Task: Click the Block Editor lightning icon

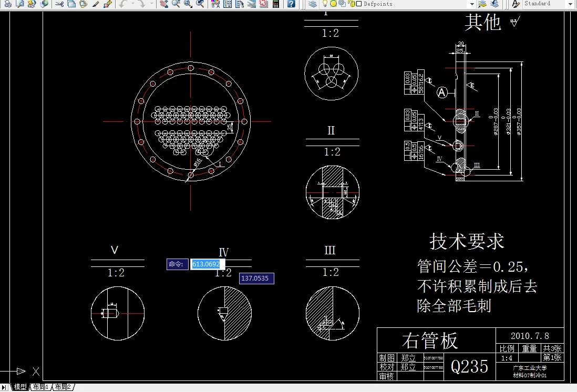Action: click(107, 4)
